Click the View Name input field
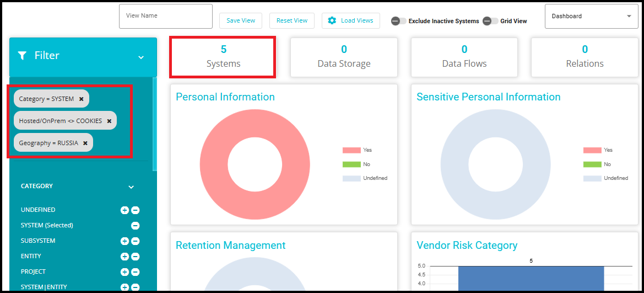644x293 pixels. pos(166,16)
